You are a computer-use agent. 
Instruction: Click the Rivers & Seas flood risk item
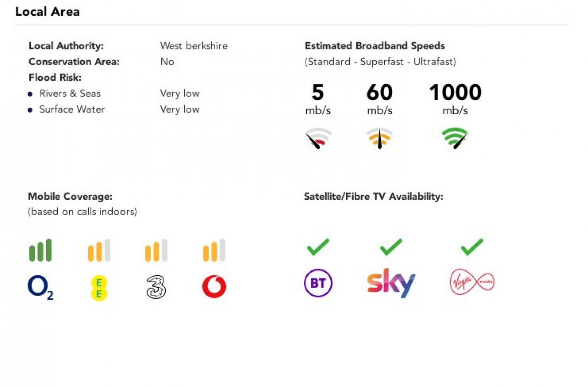tap(70, 94)
